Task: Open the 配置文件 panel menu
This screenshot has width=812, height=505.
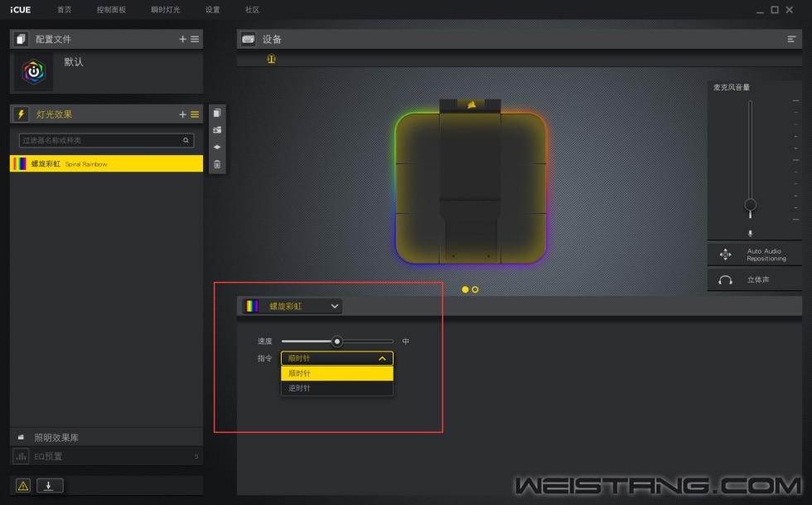Action: coord(195,39)
